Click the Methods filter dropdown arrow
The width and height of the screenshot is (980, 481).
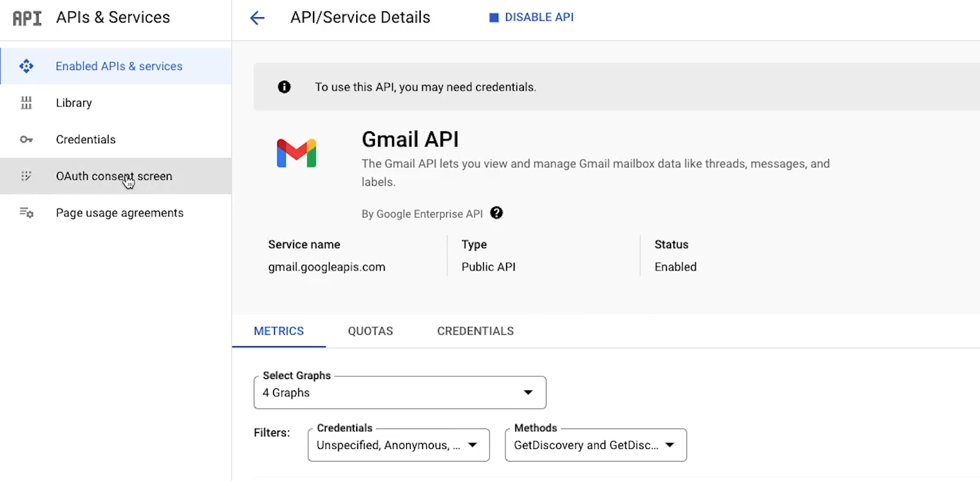click(x=670, y=445)
